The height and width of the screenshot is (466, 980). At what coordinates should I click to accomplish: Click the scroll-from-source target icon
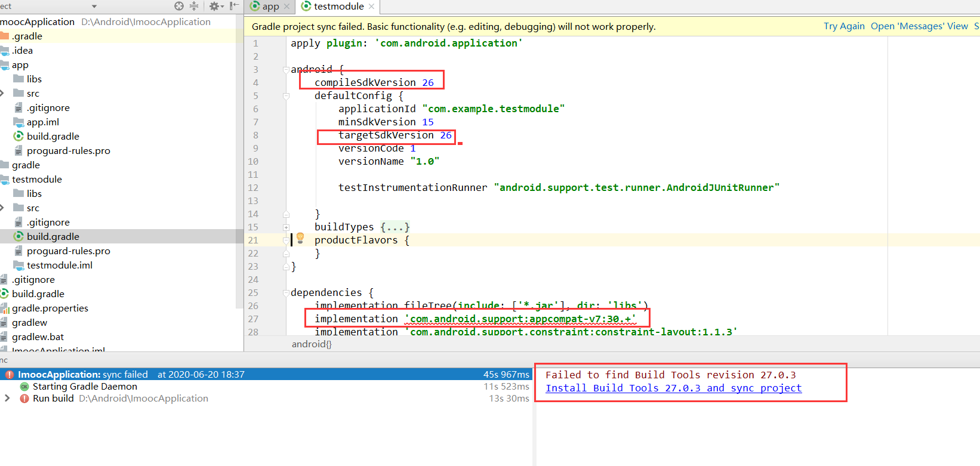[178, 6]
